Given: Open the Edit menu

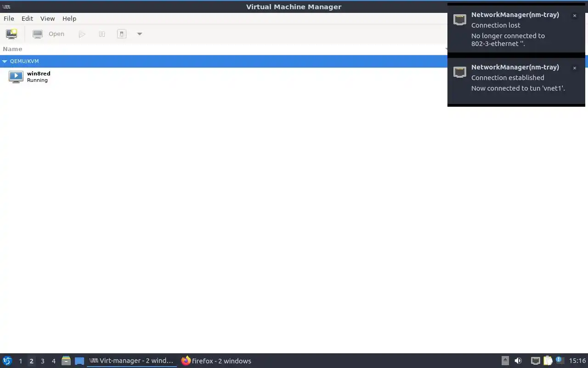Looking at the screenshot, I should point(27,18).
